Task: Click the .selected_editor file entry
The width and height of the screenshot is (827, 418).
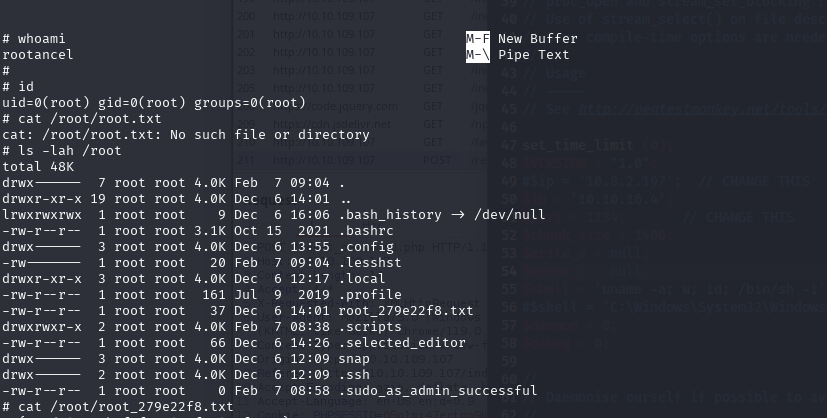Action: pyautogui.click(x=402, y=343)
